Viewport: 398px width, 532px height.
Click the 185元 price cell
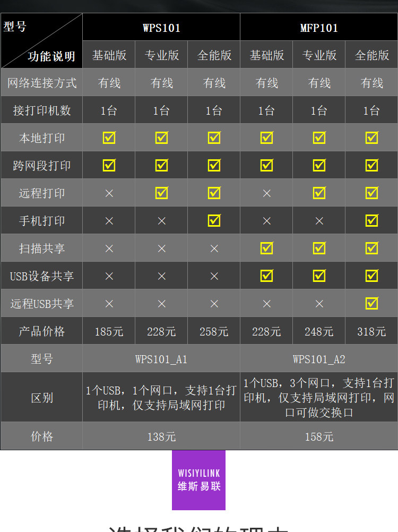coord(109,331)
